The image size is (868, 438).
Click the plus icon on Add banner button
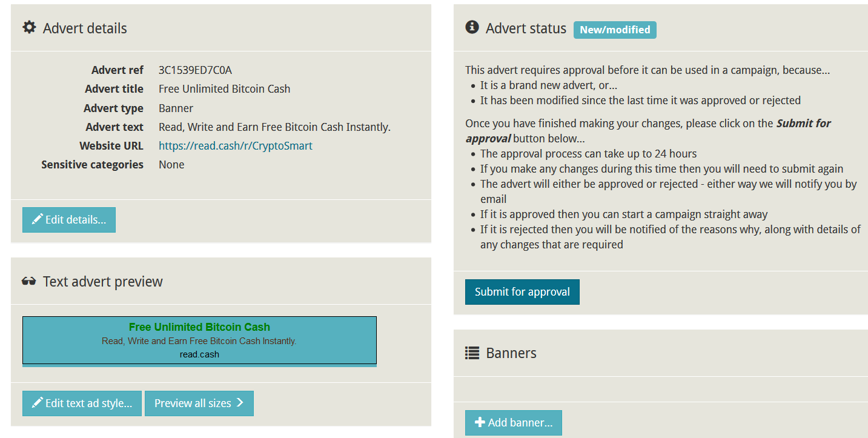tap(480, 422)
